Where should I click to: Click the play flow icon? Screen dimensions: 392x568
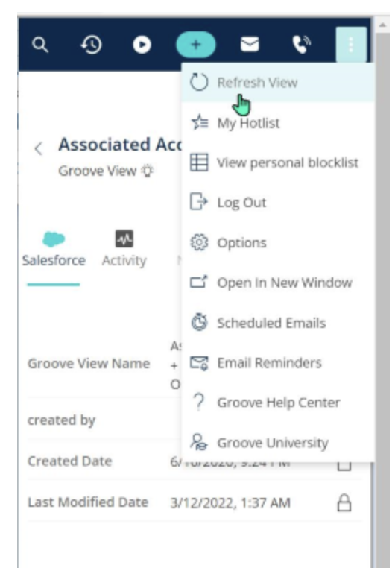(142, 45)
